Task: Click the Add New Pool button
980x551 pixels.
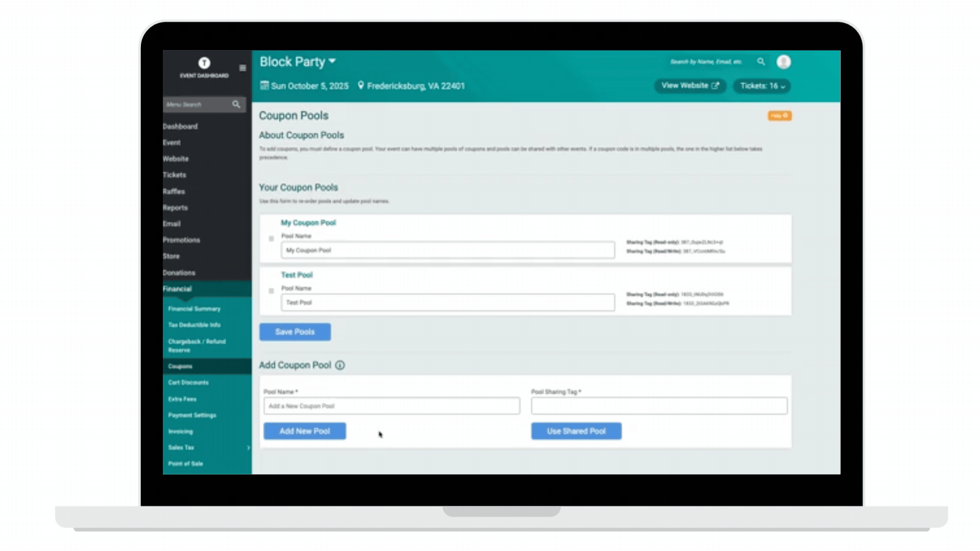Action: click(x=304, y=431)
